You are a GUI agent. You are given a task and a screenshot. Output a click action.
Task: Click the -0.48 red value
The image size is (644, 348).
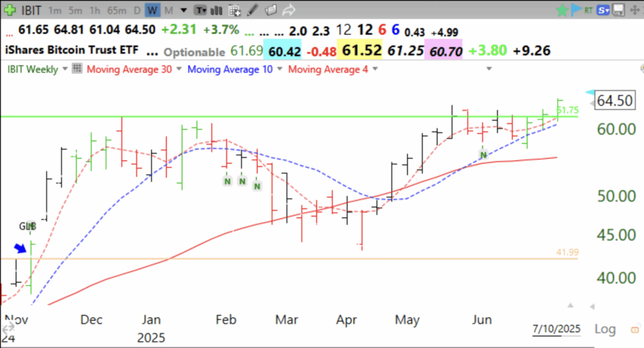(320, 52)
